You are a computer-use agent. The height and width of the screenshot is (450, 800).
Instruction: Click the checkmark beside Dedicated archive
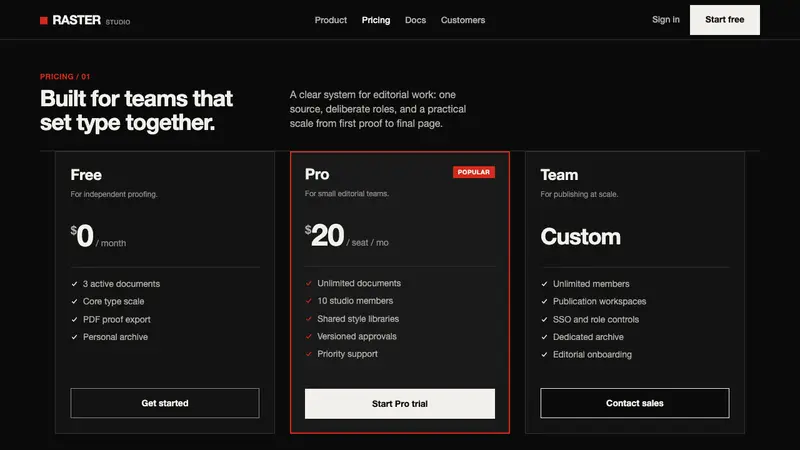click(x=544, y=337)
